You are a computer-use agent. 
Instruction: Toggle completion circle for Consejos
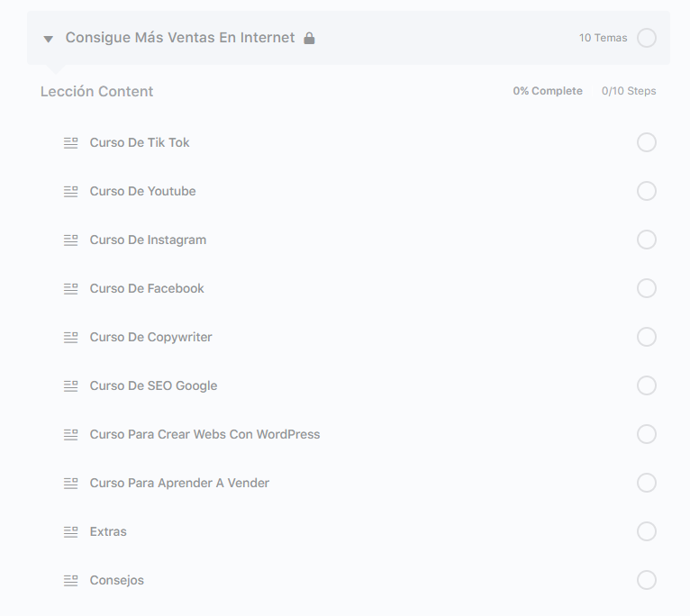pyautogui.click(x=646, y=580)
